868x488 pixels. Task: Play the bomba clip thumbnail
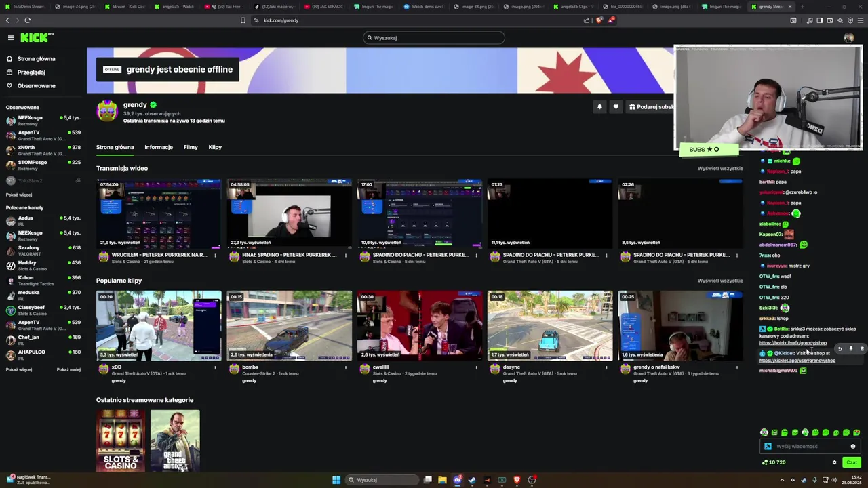(x=290, y=326)
